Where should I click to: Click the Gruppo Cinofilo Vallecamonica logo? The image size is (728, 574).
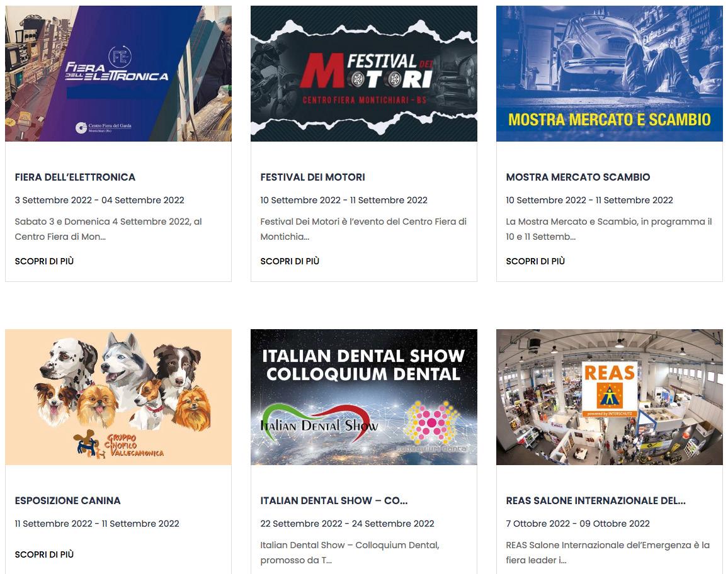(x=121, y=444)
